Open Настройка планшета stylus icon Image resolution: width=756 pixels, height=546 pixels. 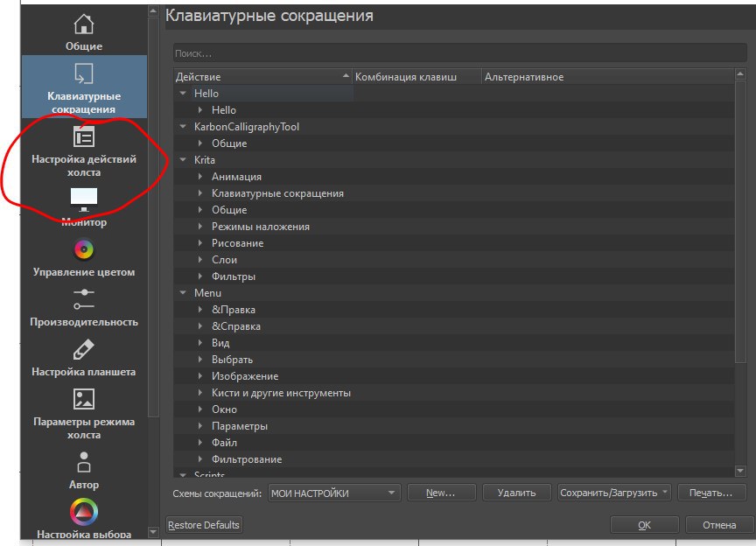(x=84, y=349)
